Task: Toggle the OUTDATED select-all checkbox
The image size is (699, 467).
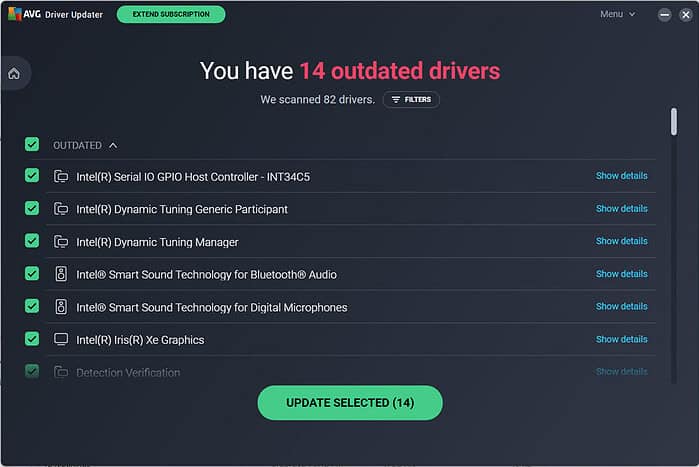Action: pos(32,144)
